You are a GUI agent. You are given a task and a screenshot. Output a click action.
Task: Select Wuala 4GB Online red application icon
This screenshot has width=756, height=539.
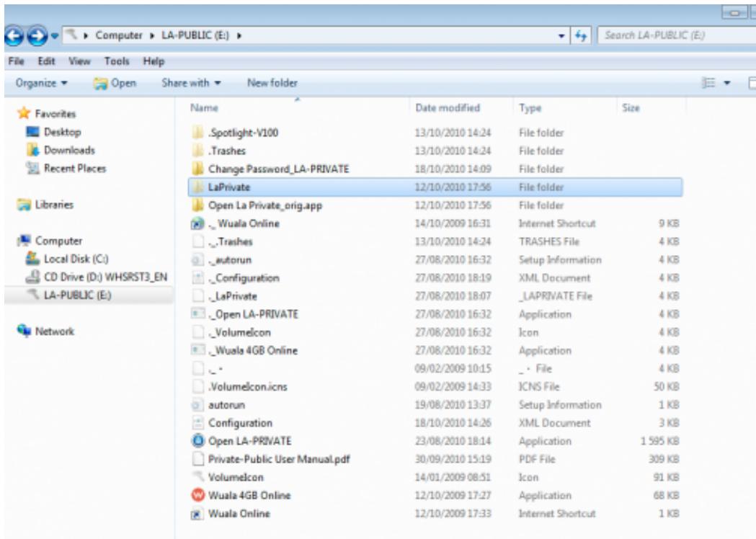pyautogui.click(x=197, y=496)
